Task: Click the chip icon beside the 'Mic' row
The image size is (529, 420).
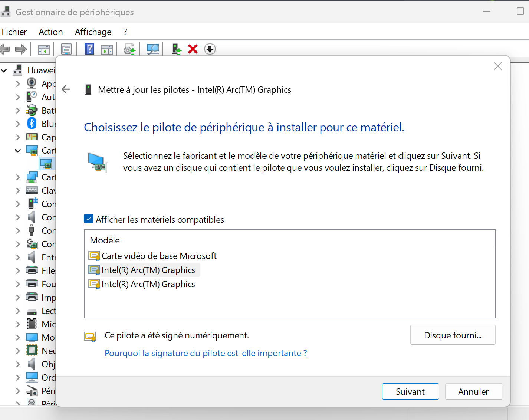Action: point(32,324)
